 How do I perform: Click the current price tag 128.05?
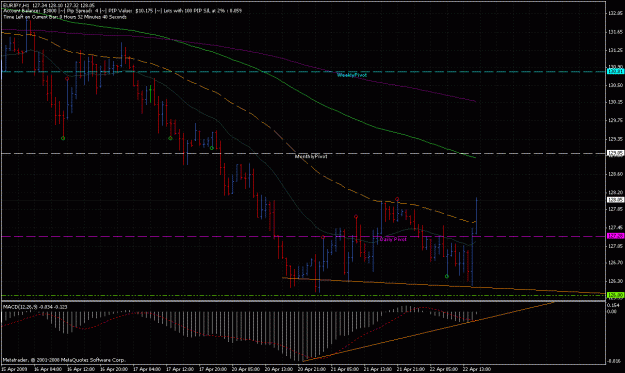click(615, 200)
